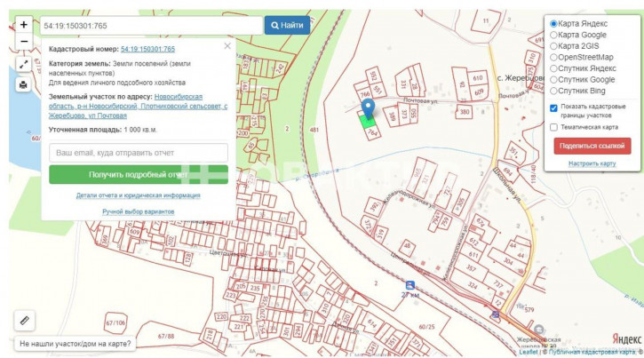Select OpenStreetMap radio option
This screenshot has height=358, width=644.
click(553, 57)
